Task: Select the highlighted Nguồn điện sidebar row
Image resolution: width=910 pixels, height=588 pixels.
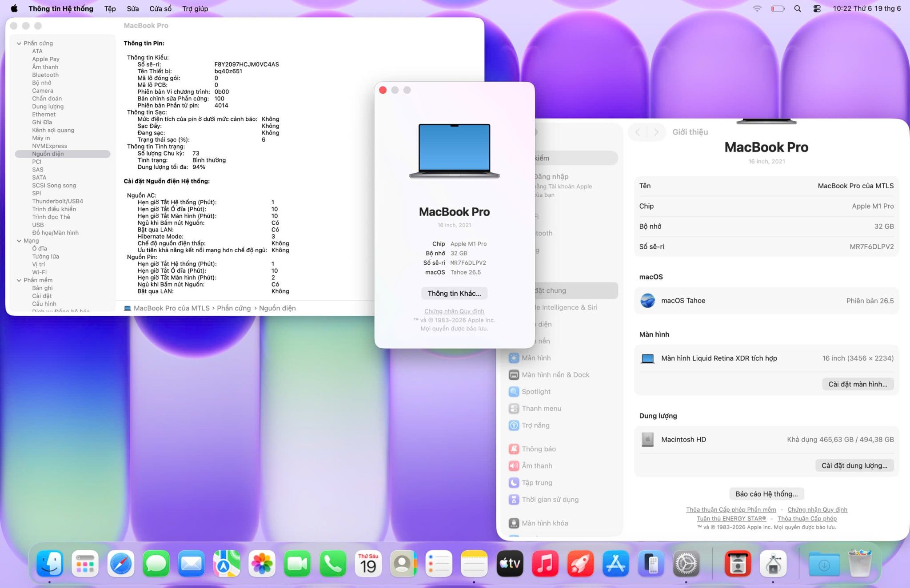Action: pos(63,154)
